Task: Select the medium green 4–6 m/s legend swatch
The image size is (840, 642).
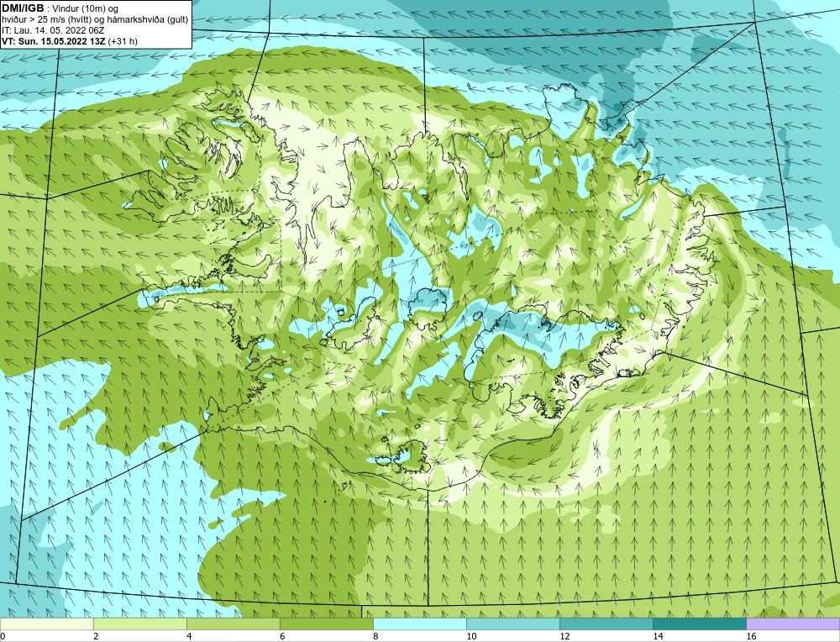Action: (233, 624)
